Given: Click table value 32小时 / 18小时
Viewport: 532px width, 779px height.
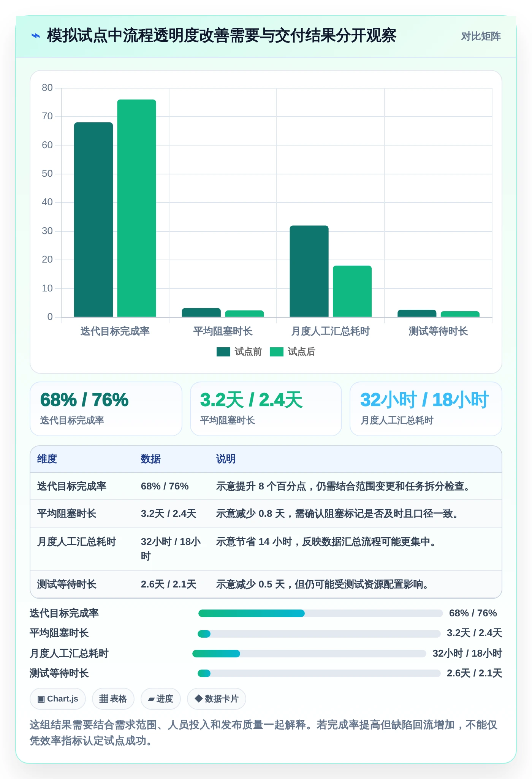Looking at the screenshot, I should [x=171, y=549].
